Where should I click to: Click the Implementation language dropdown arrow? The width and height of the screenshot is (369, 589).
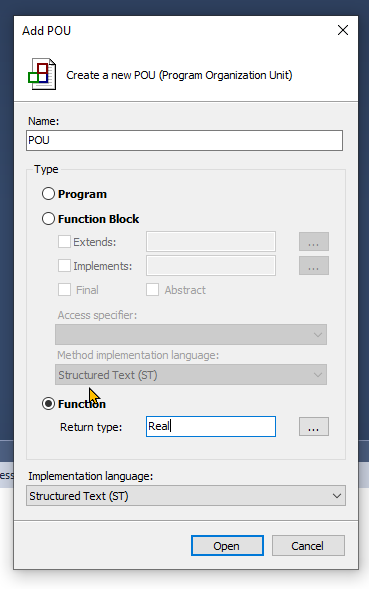click(x=337, y=496)
